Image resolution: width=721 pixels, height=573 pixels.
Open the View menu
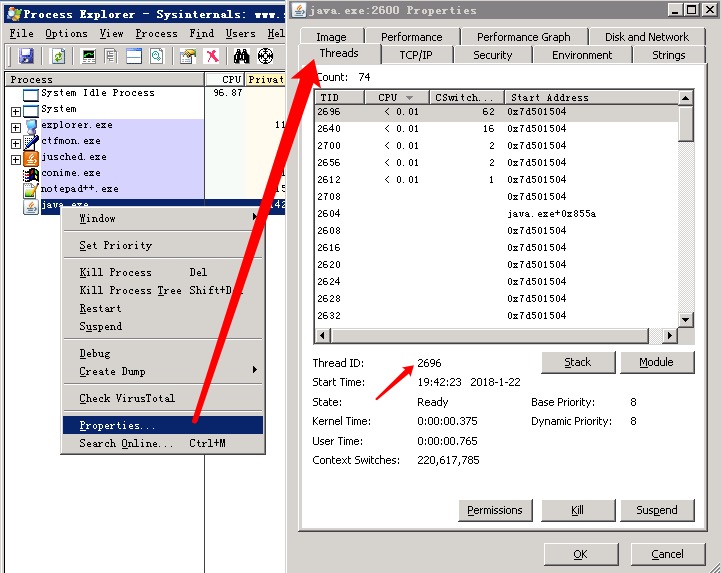[x=111, y=34]
